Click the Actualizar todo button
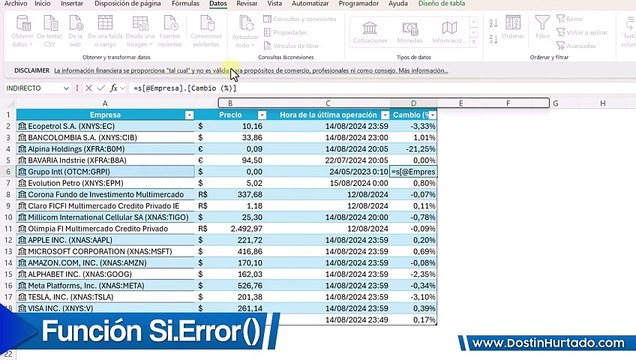This screenshot has width=636, height=360. click(245, 31)
